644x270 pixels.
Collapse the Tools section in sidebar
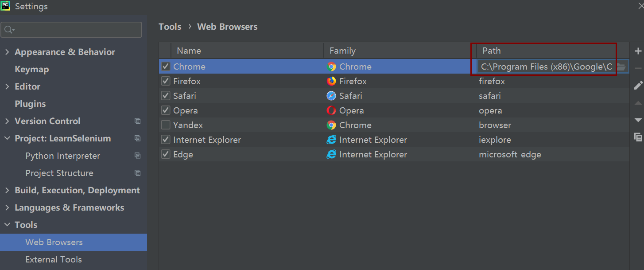pyautogui.click(x=7, y=224)
